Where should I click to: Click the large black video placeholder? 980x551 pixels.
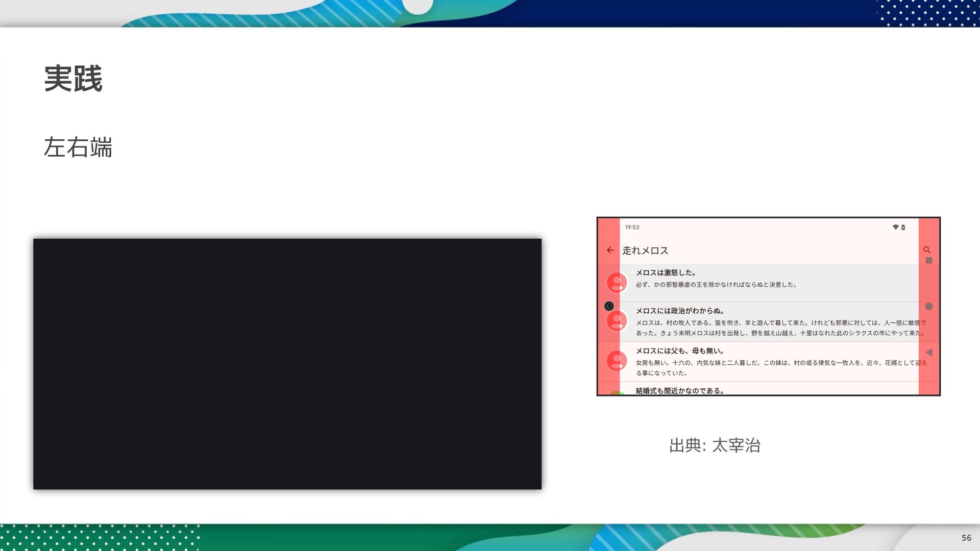click(x=287, y=364)
